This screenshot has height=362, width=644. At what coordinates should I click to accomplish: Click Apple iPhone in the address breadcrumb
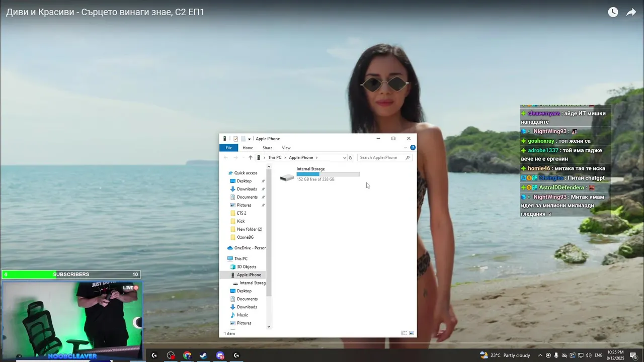pos(301,157)
